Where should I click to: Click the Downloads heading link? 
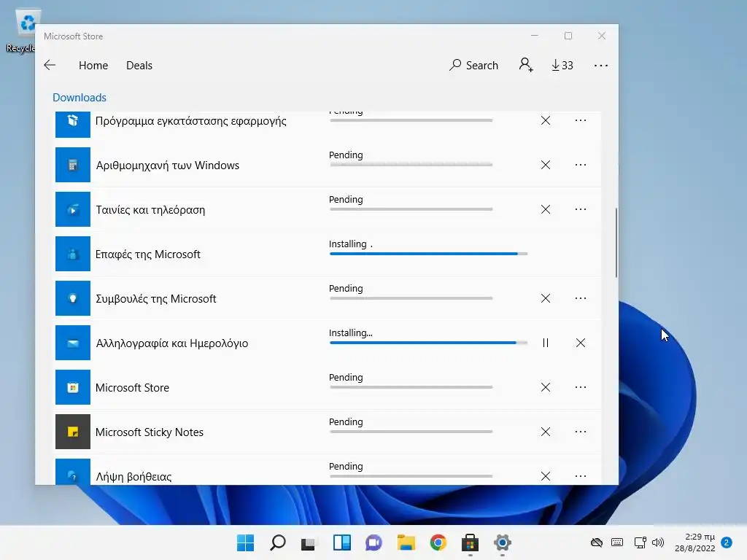[x=80, y=98]
